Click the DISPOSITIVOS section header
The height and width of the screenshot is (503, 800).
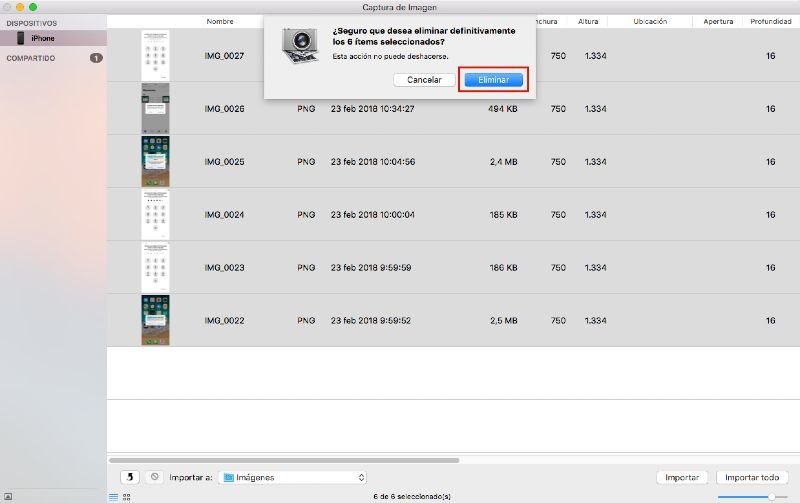(x=32, y=22)
